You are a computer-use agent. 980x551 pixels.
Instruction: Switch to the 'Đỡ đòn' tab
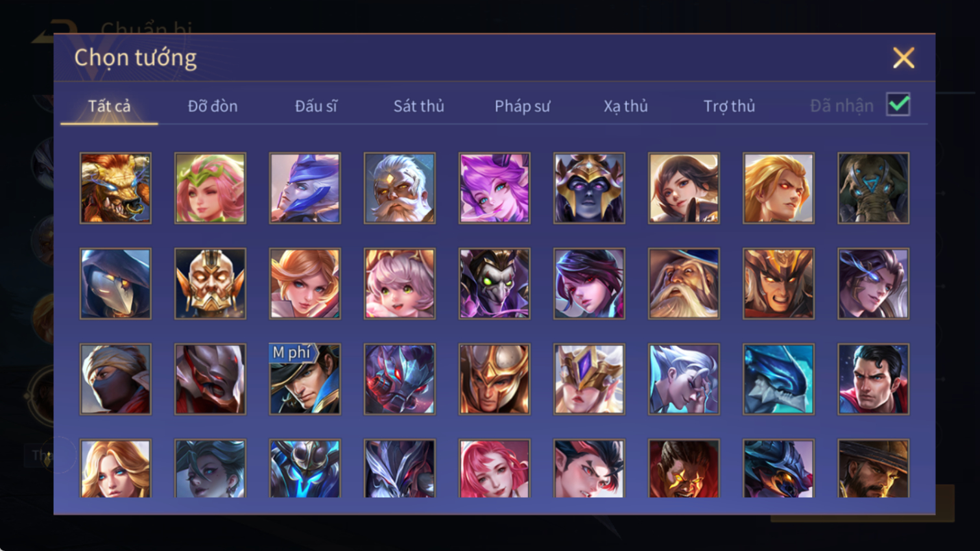point(213,106)
